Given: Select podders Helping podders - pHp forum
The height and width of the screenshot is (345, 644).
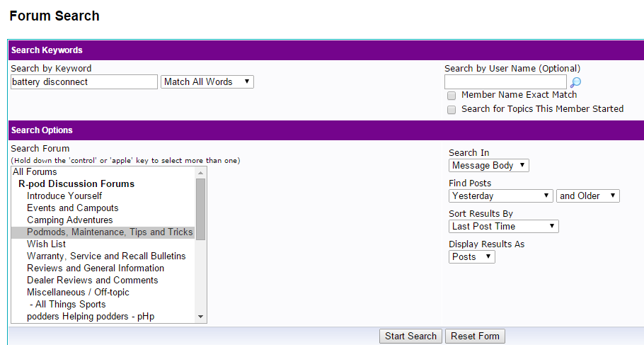Looking at the screenshot, I should (103, 316).
